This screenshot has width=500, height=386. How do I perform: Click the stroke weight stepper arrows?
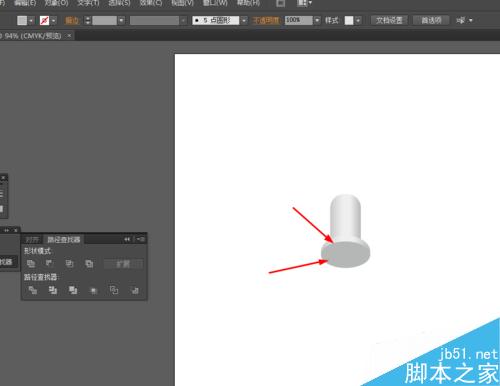pyautogui.click(x=88, y=21)
